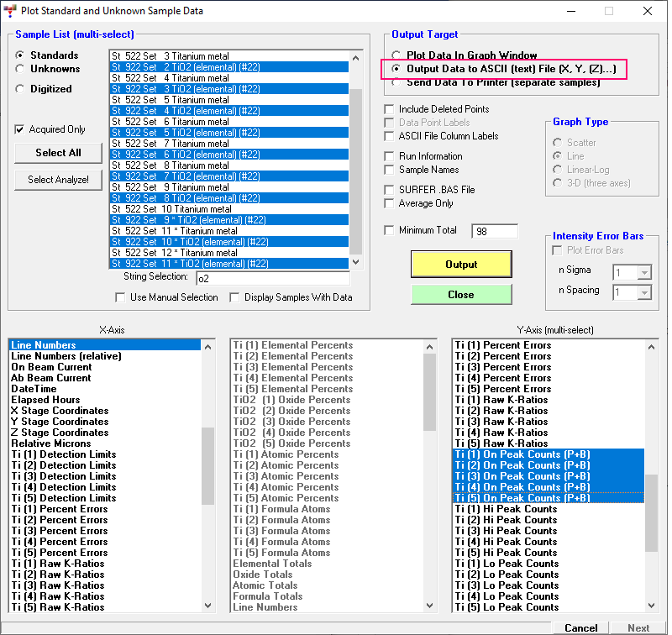Select the Unknowns radio button
This screenshot has height=635, width=672.
pos(20,69)
